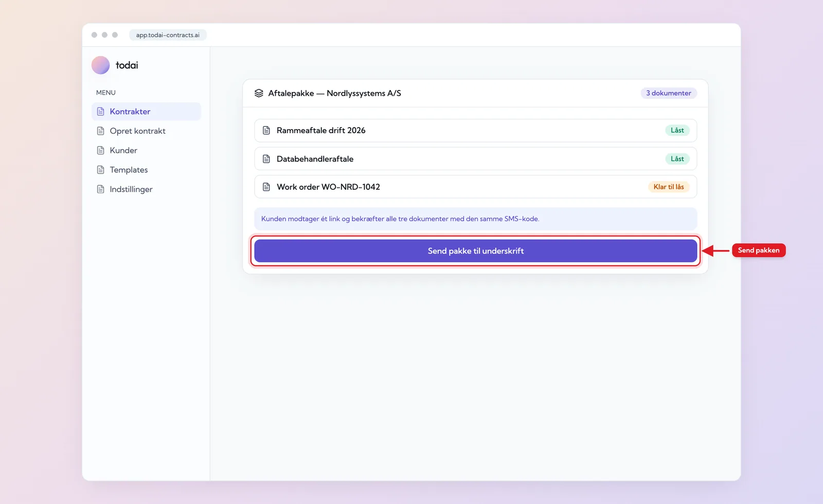Select the Work order WO-NRD-1042 row

[475, 187]
